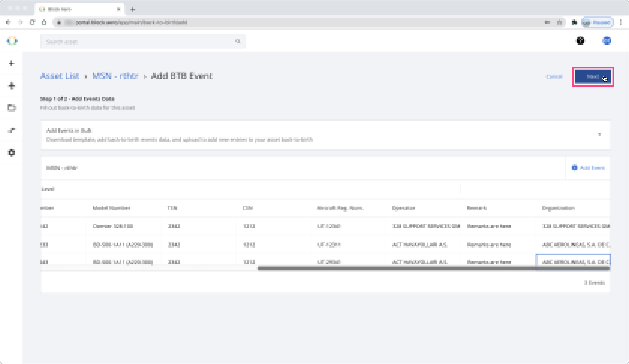Image resolution: width=629 pixels, height=364 pixels.
Task: Open the folder icon in sidebar
Action: (x=11, y=108)
